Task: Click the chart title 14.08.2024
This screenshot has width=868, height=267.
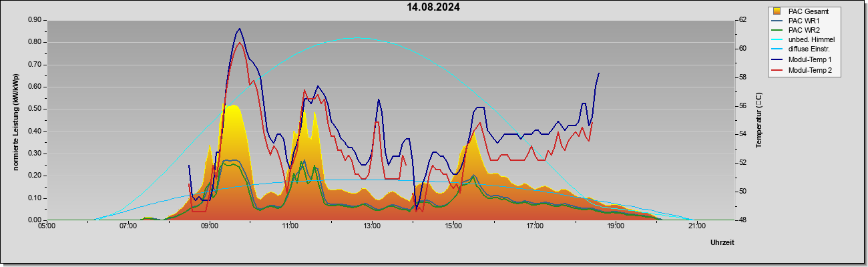Action: coord(433,7)
